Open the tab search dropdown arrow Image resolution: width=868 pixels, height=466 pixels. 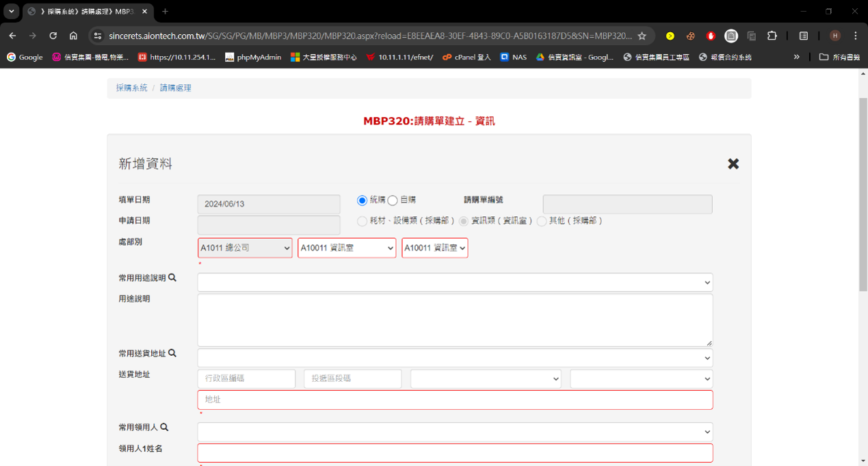12,11
